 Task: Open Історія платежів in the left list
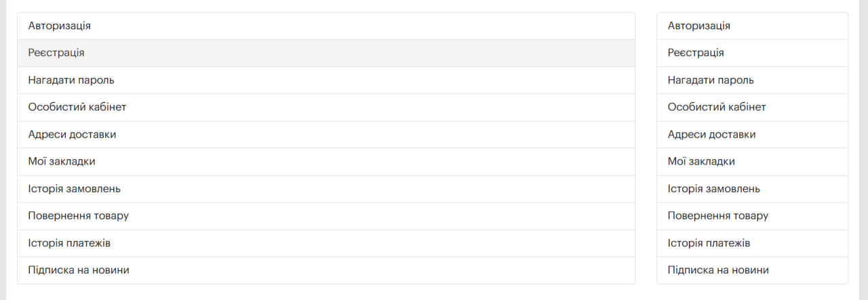69,243
